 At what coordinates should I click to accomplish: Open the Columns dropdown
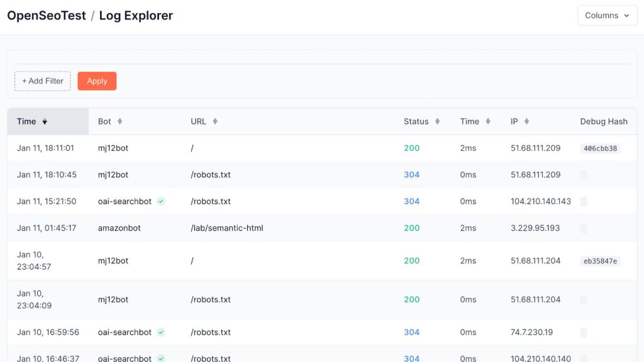[x=607, y=16]
